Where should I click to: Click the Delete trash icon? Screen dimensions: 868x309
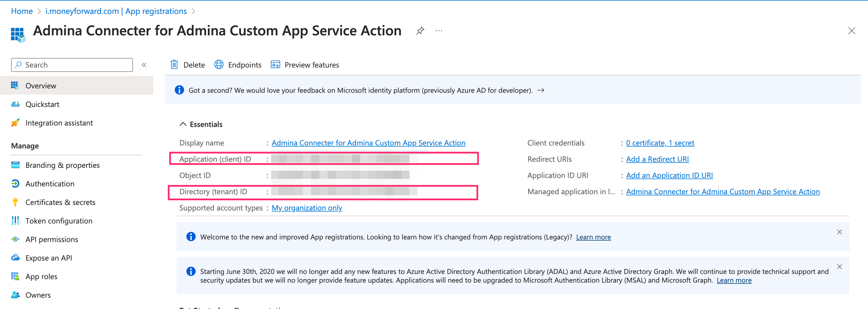click(x=174, y=65)
